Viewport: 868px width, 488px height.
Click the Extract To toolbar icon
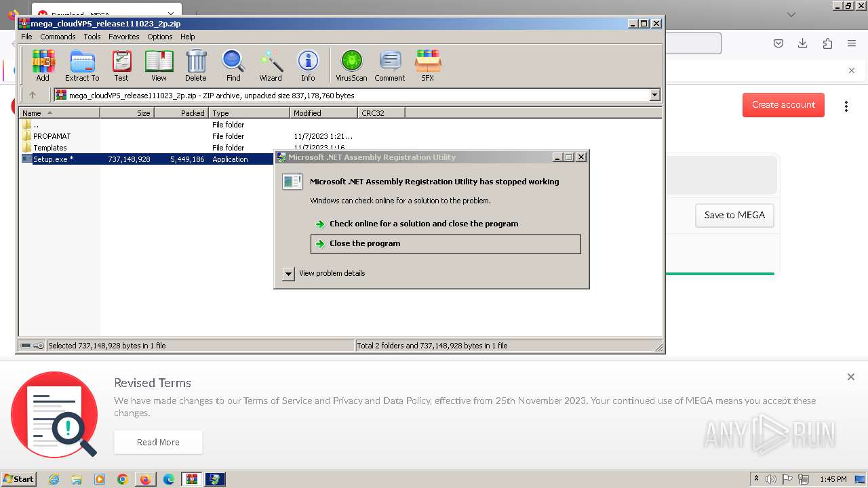82,66
